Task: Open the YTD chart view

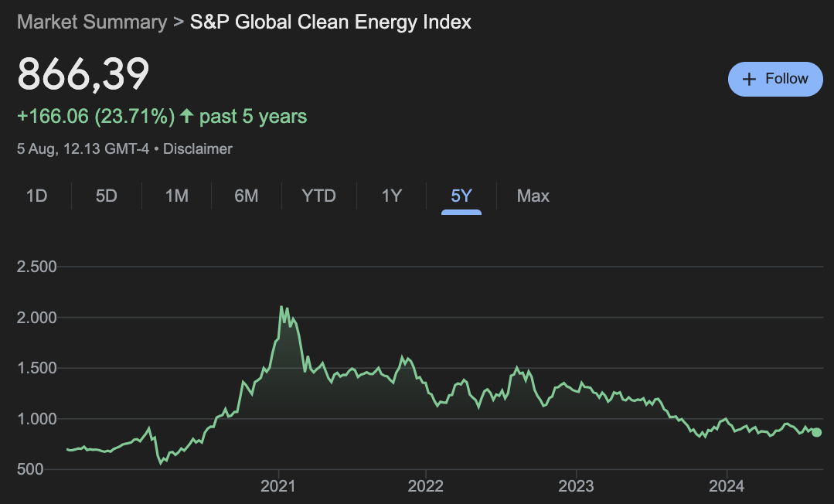Action: (319, 196)
